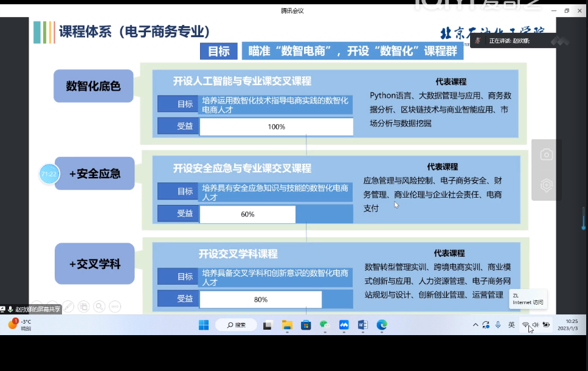Open the clock showing 10:25

572,325
